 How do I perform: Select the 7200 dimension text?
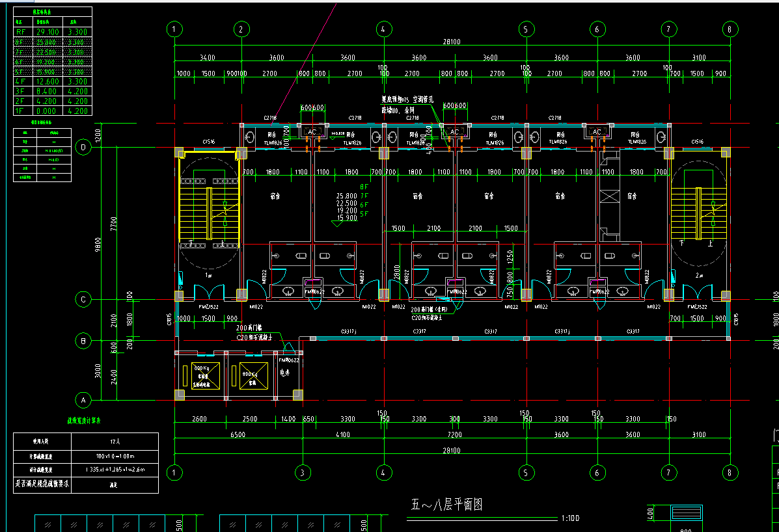pos(454,434)
